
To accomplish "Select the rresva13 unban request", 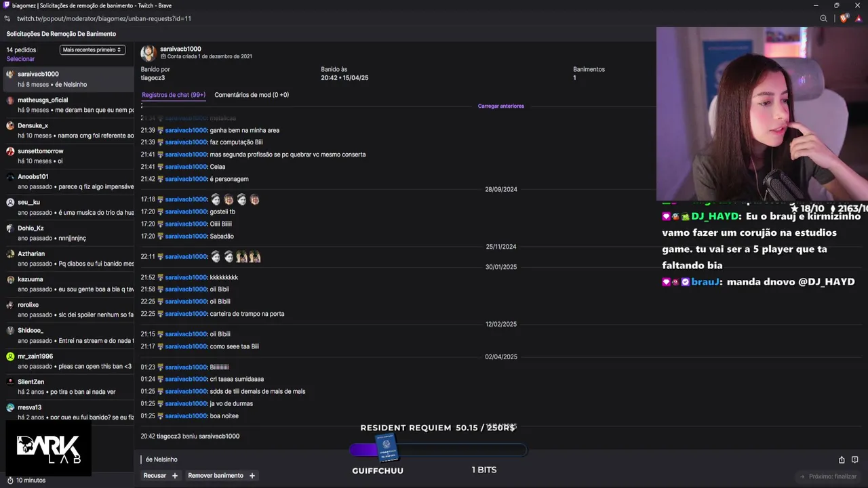I will (68, 412).
